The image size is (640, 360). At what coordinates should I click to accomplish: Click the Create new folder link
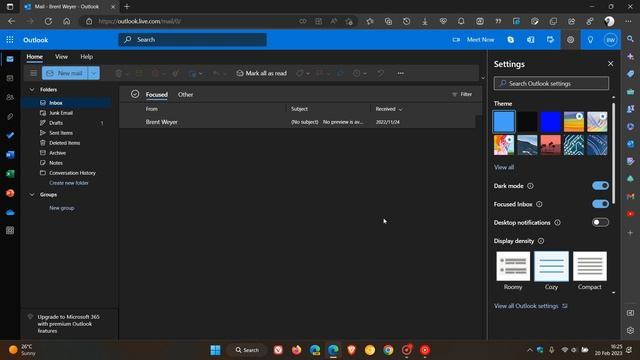[x=69, y=183]
